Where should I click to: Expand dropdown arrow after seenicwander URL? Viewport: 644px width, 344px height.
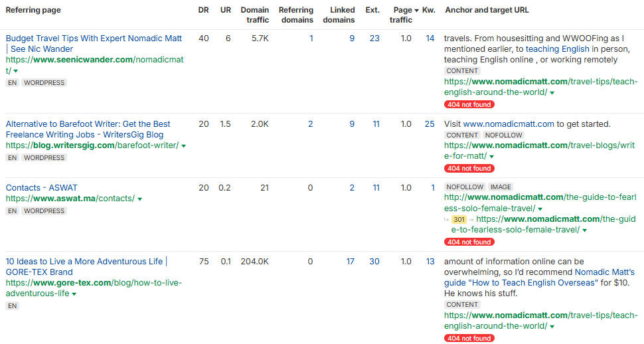point(16,71)
